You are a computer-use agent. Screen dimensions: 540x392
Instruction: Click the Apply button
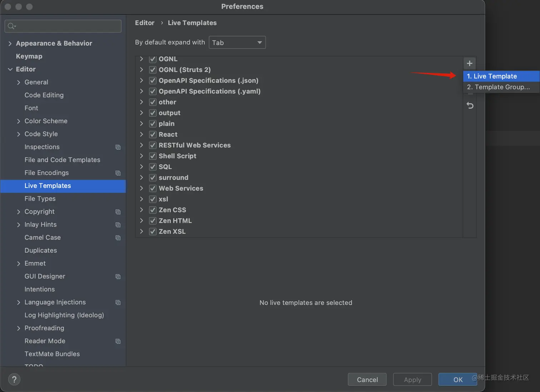coord(412,379)
